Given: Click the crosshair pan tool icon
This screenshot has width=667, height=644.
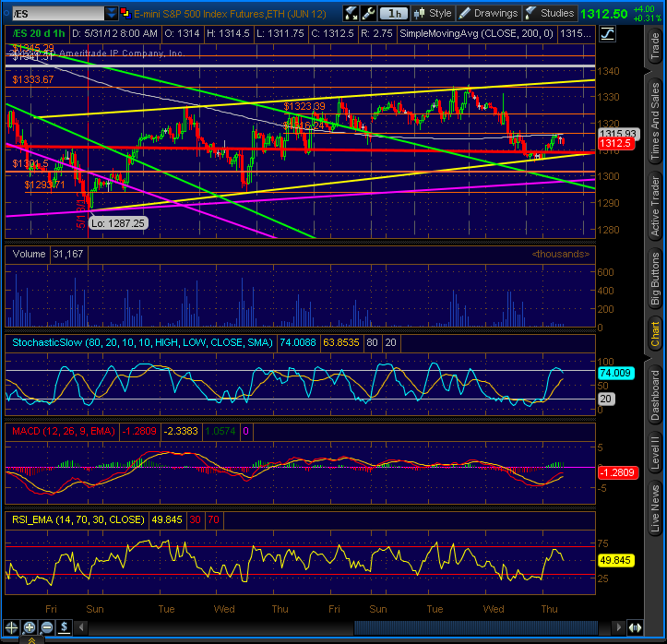Looking at the screenshot, I should (11, 627).
